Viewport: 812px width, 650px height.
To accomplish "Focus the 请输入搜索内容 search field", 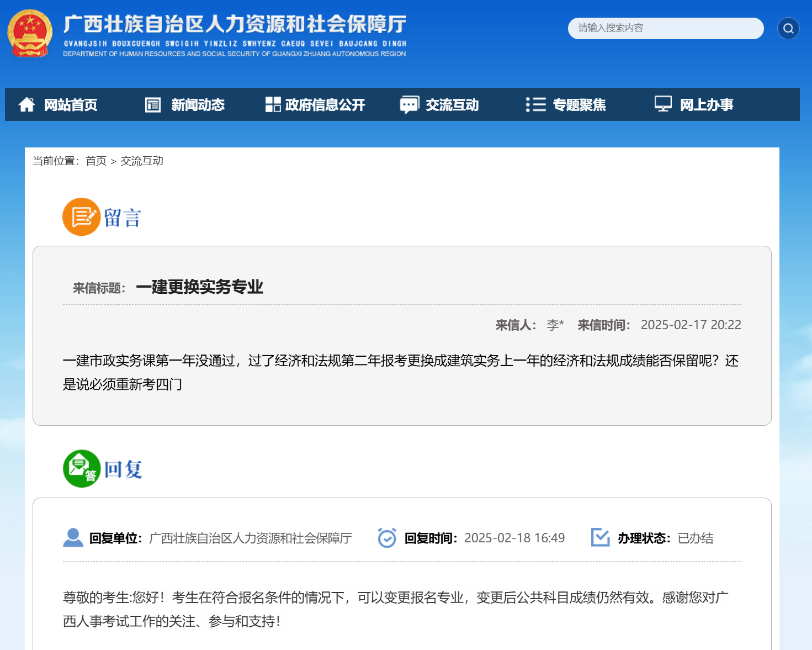I will coord(665,28).
